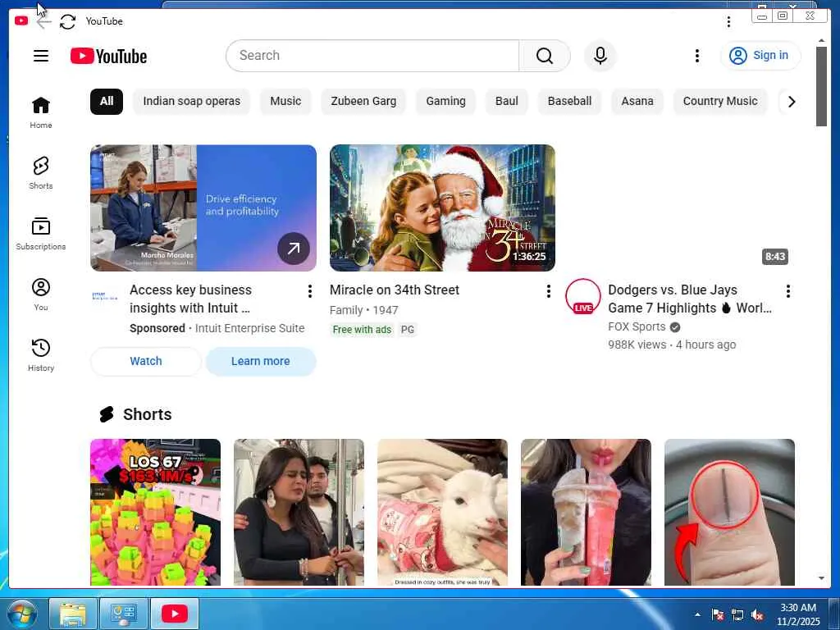Show hidden tray icons arrow
840x630 pixels.
[x=697, y=614]
